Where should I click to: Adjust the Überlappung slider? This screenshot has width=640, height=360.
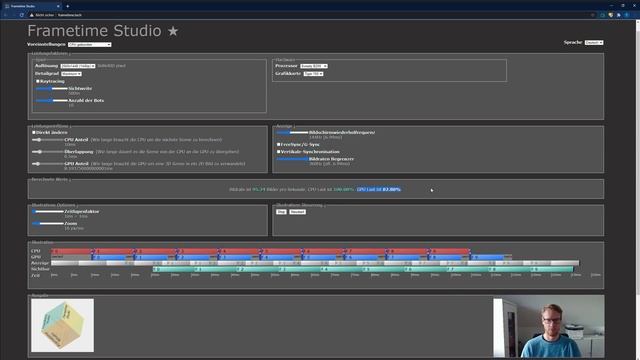[x=47, y=152]
